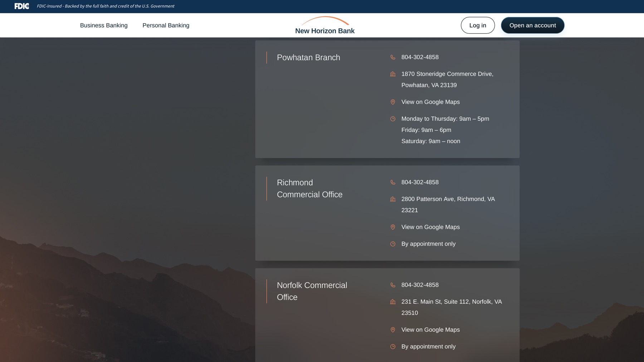Click the Open an account button
The width and height of the screenshot is (644, 362).
click(x=533, y=25)
